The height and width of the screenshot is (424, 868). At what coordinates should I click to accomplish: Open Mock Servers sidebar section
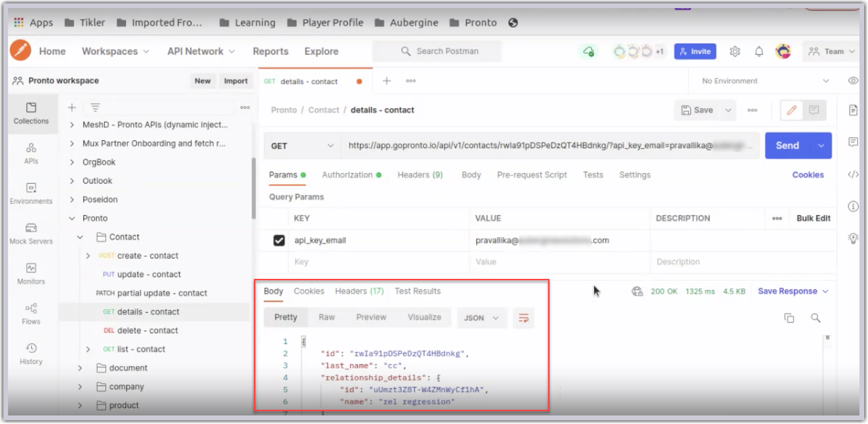click(x=31, y=234)
